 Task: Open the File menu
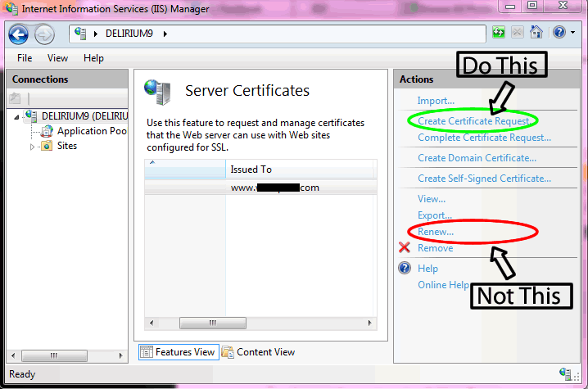[x=25, y=58]
